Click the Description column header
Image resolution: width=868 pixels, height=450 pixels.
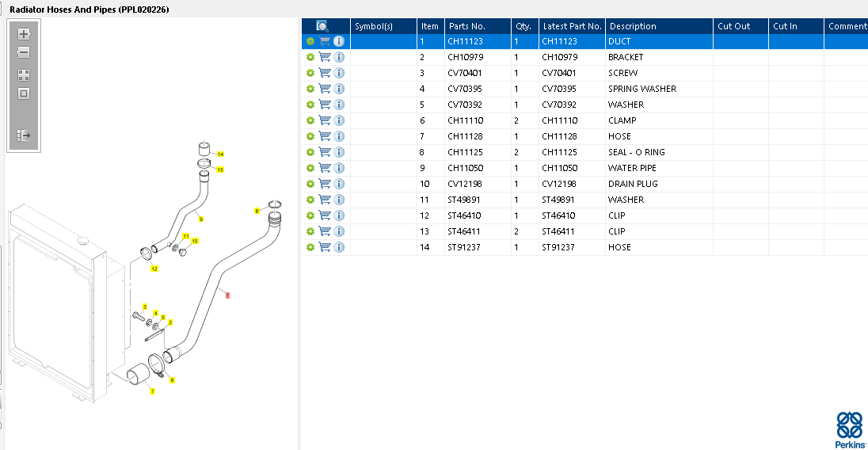(632, 26)
